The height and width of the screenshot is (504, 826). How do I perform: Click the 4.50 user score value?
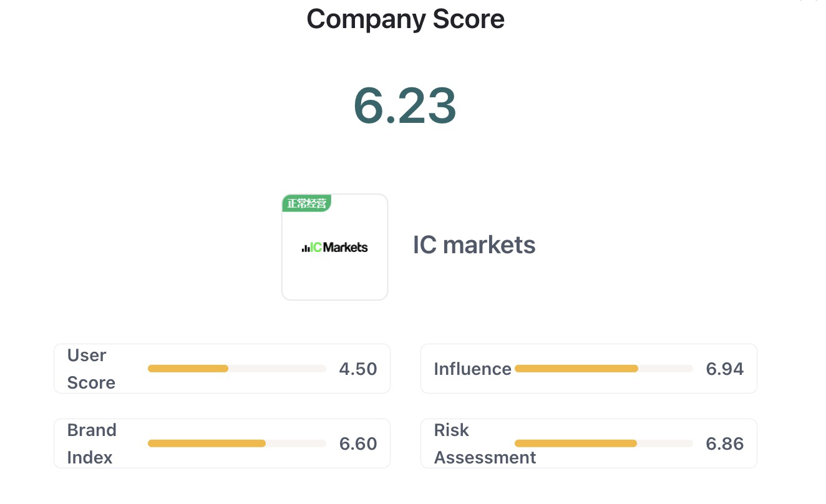pyautogui.click(x=358, y=369)
